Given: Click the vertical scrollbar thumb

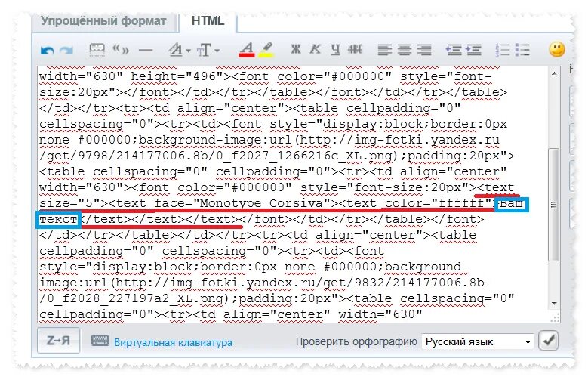Looking at the screenshot, I should pyautogui.click(x=553, y=205).
